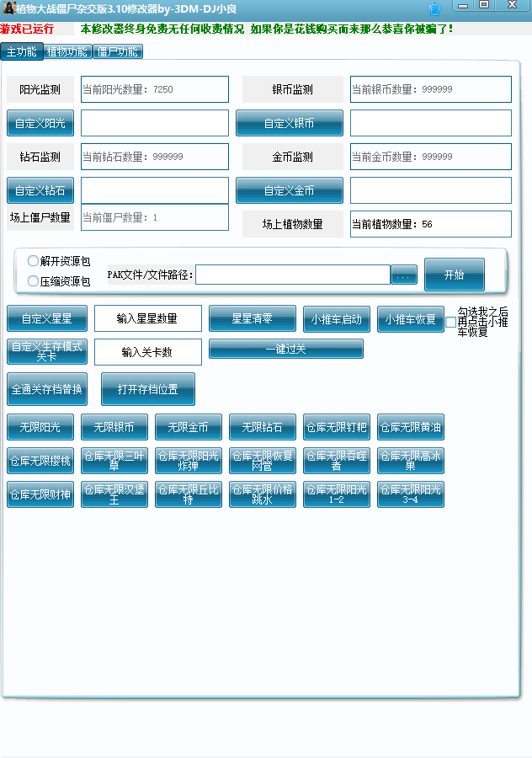Click the 小推车启动 button
The width and height of the screenshot is (532, 758).
337,319
